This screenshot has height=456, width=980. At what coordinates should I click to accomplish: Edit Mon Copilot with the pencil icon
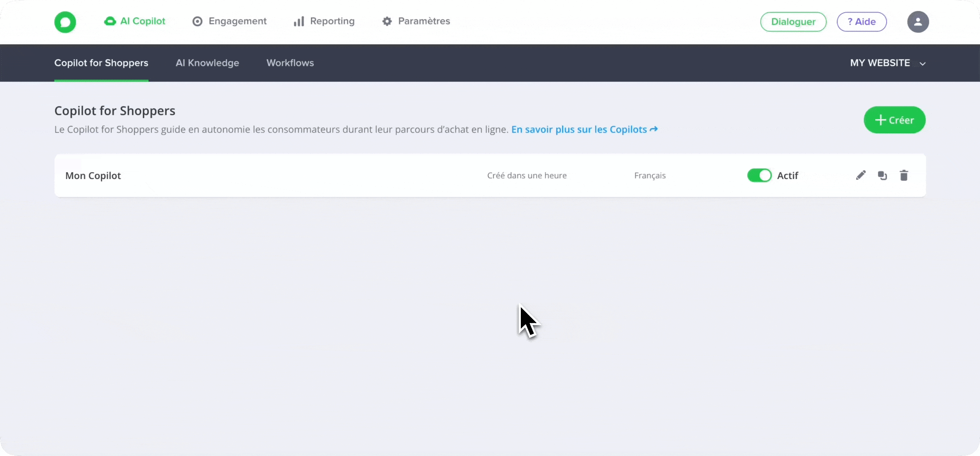(x=861, y=175)
